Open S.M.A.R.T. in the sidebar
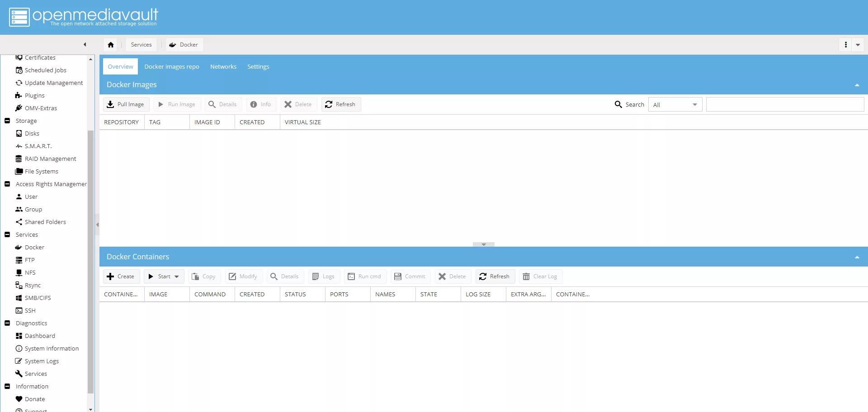 [x=38, y=146]
